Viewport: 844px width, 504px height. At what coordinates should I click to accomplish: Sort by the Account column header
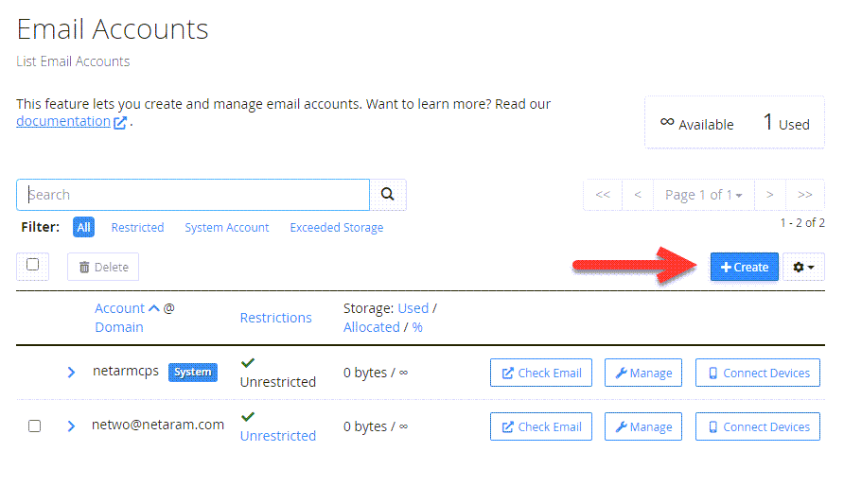point(120,308)
